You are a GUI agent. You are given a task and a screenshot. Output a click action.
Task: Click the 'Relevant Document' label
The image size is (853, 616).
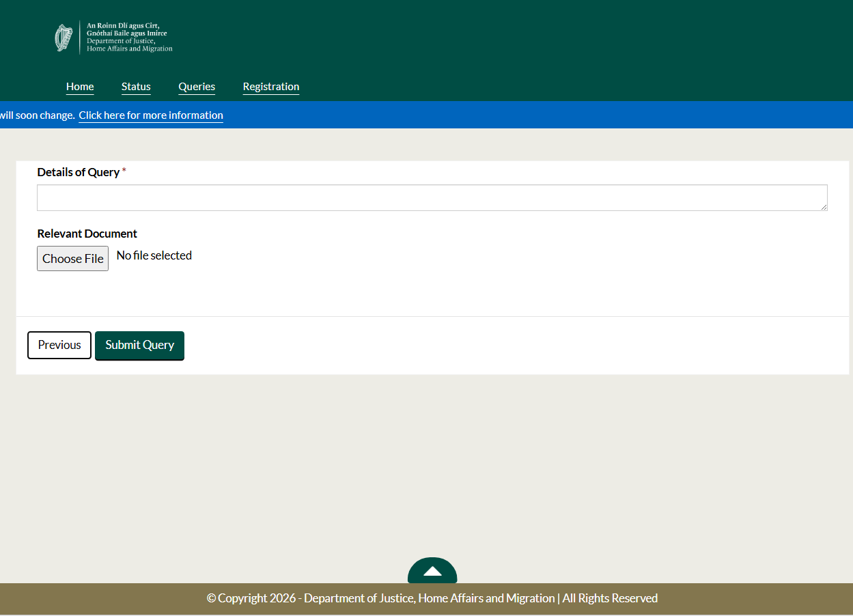pos(87,234)
